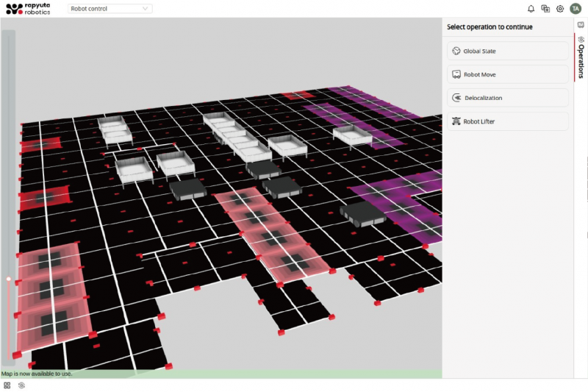This screenshot has width=588, height=392.
Task: Click the pink highlighted zone in map center
Action: pyautogui.click(x=269, y=232)
